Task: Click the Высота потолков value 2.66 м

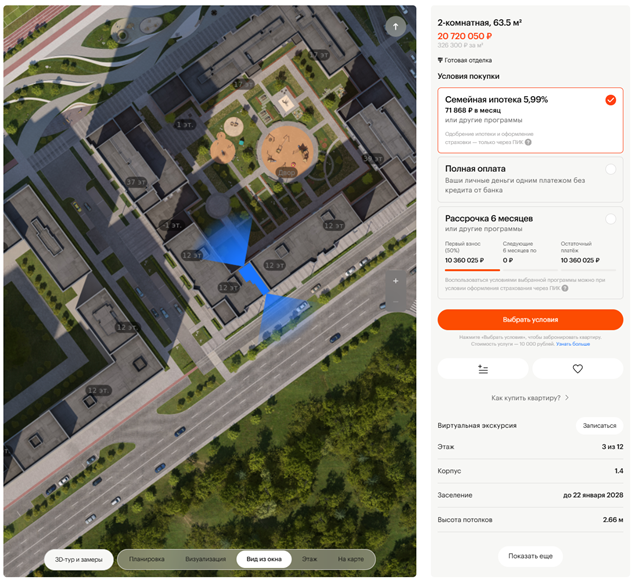Action: (x=613, y=520)
